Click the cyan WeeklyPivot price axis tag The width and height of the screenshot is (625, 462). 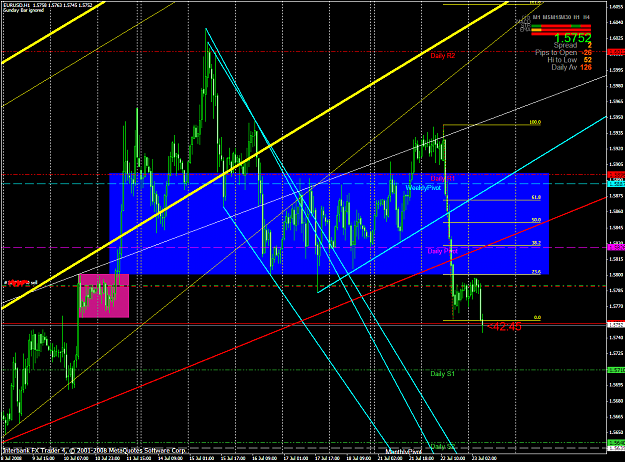[615, 184]
